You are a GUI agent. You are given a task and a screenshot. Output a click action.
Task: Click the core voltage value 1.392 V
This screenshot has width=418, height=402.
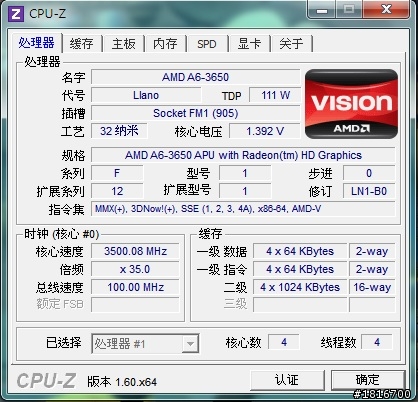click(x=265, y=131)
